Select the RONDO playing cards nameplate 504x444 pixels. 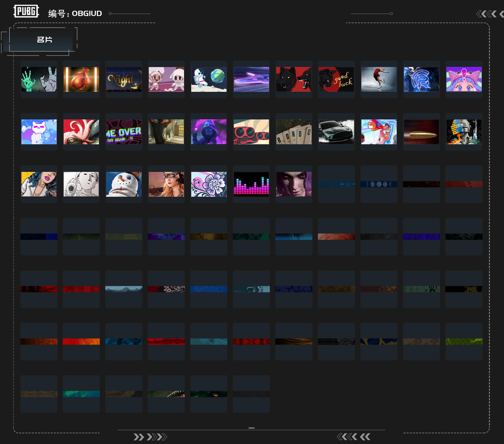[x=294, y=132]
